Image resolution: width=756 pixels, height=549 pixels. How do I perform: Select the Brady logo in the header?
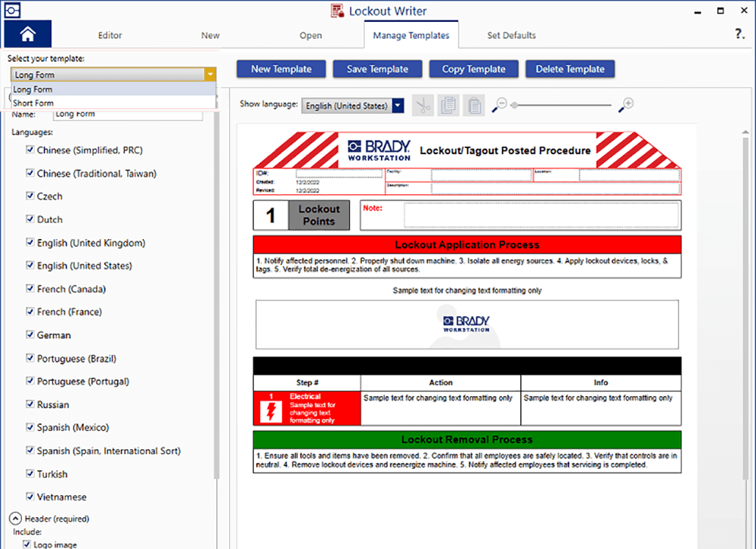[x=379, y=150]
